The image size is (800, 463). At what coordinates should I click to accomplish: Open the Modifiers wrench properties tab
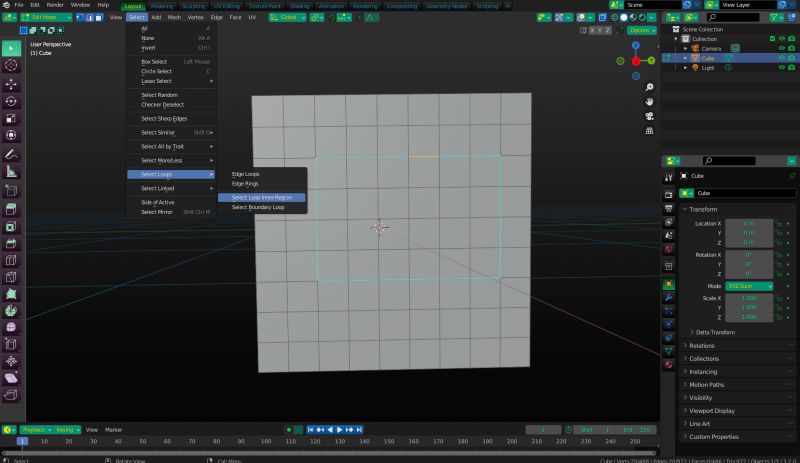[x=669, y=298]
